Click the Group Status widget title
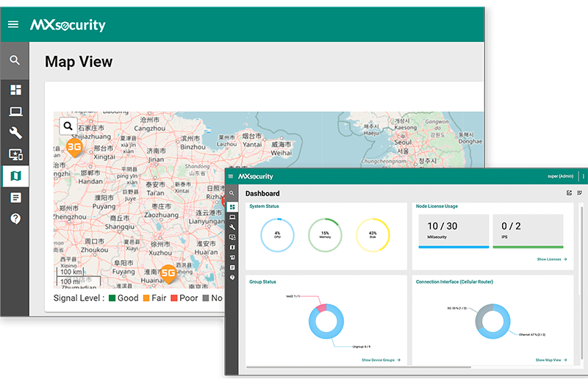This screenshot has width=588, height=385. [262, 281]
